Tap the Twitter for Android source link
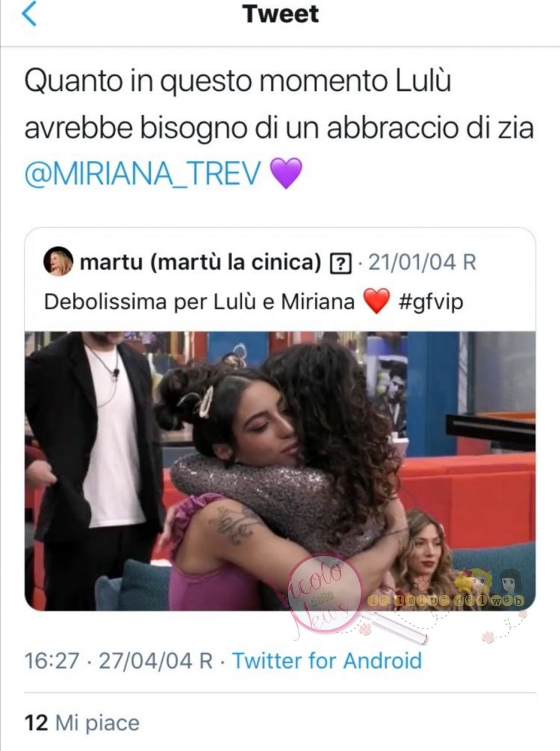Image resolution: width=560 pixels, height=751 pixels. tap(327, 661)
